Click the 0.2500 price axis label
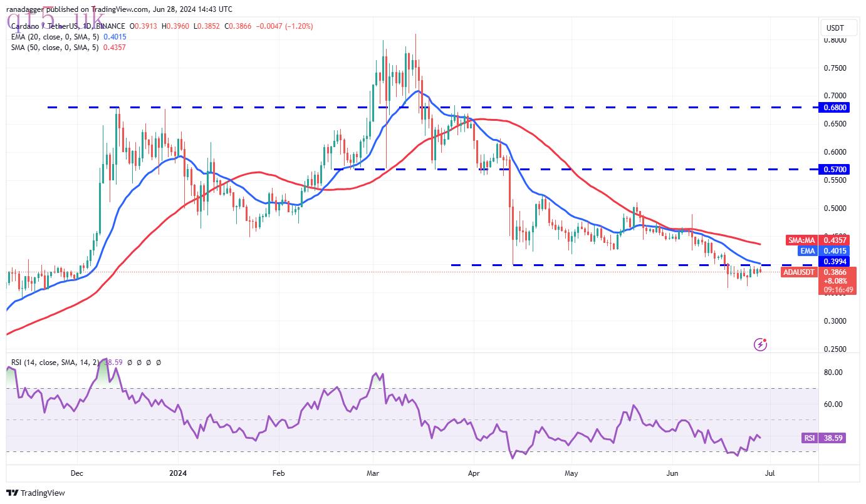The width and height of the screenshot is (866, 504). [835, 349]
